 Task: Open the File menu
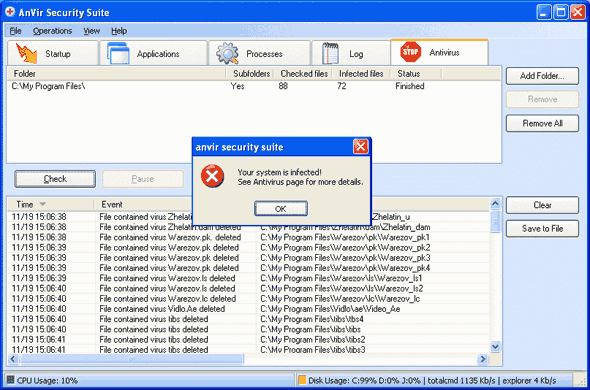click(15, 31)
